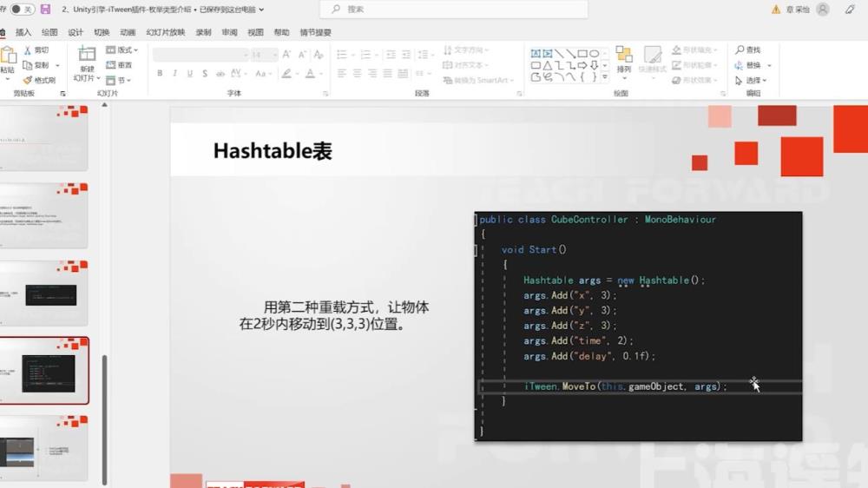The height and width of the screenshot is (488, 868).
Task: Open the Layout (版式) dropdown
Action: pos(122,49)
